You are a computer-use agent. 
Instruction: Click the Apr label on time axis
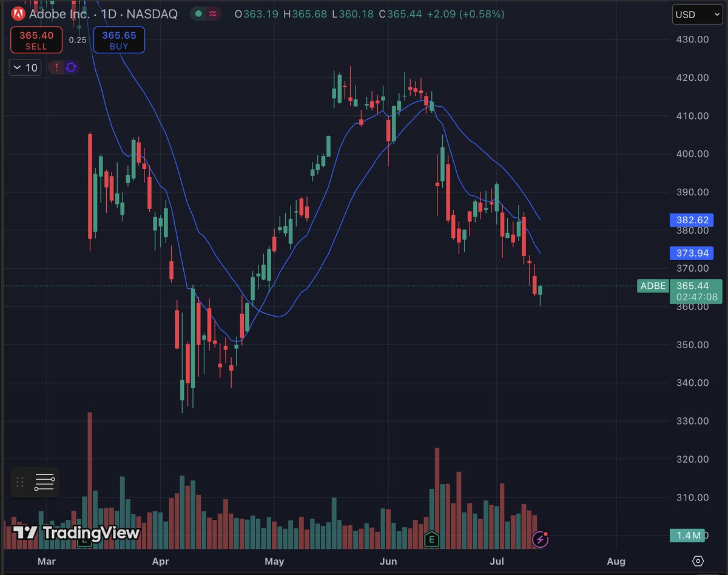[160, 562]
